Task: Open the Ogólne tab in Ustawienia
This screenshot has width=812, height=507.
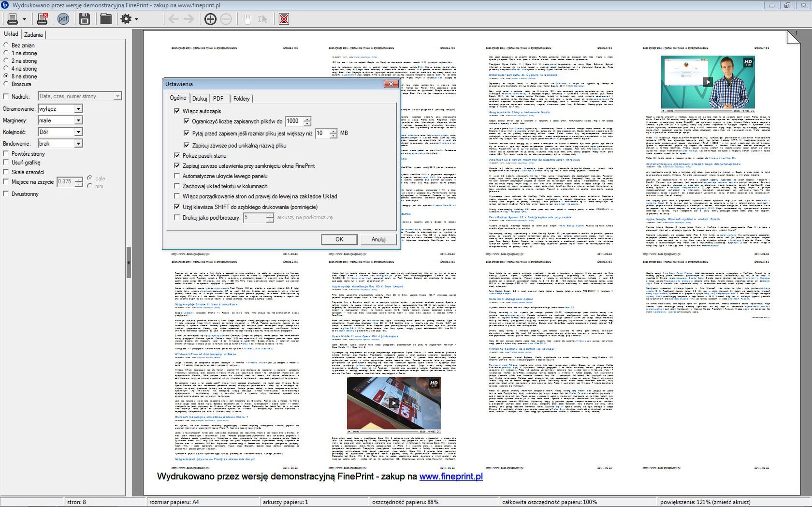Action: click(x=178, y=98)
